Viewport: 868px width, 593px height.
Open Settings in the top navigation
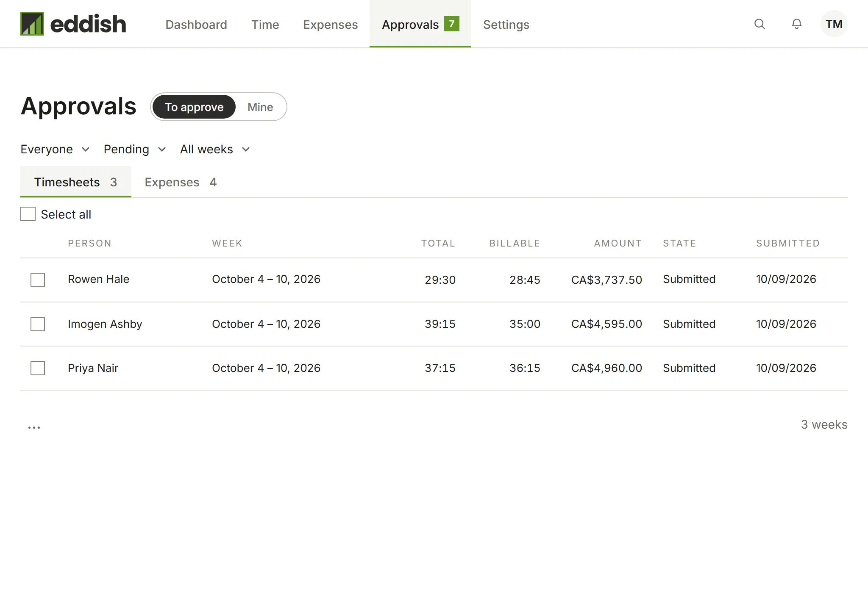click(506, 25)
